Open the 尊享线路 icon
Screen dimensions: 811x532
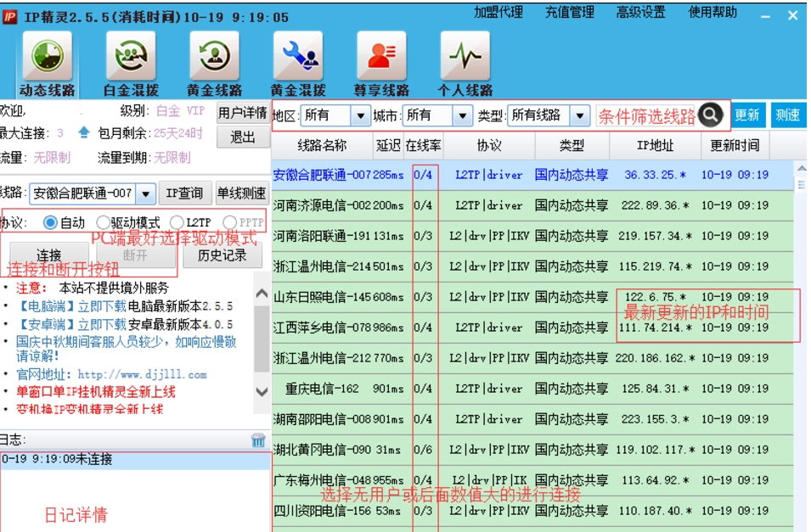pyautogui.click(x=381, y=64)
